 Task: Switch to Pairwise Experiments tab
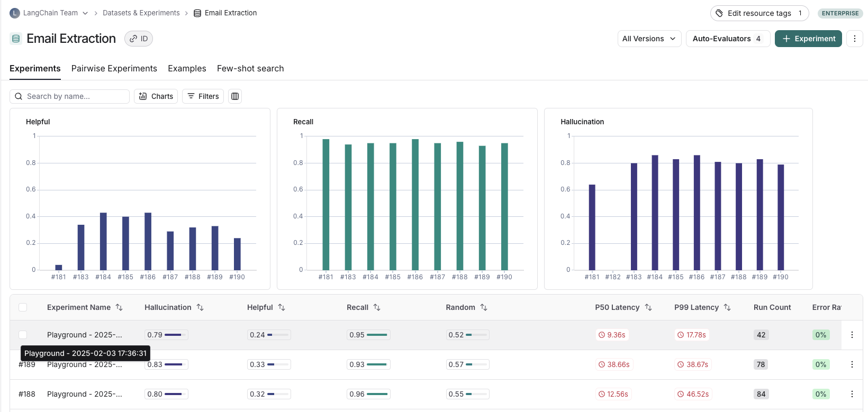coord(114,68)
